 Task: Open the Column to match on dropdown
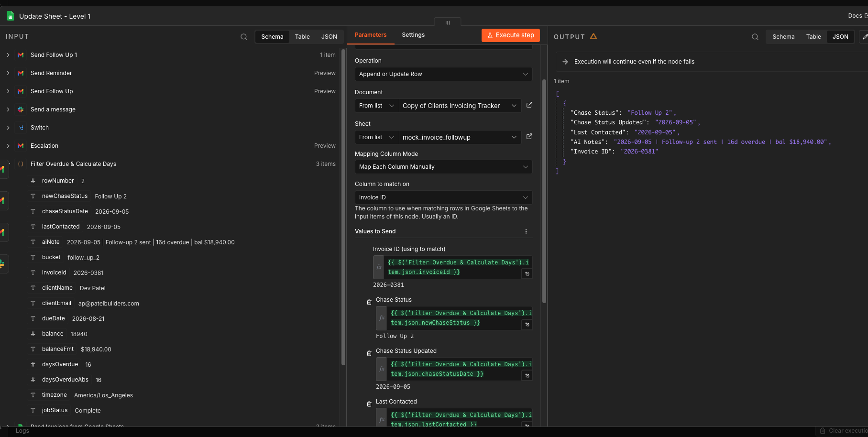point(443,197)
